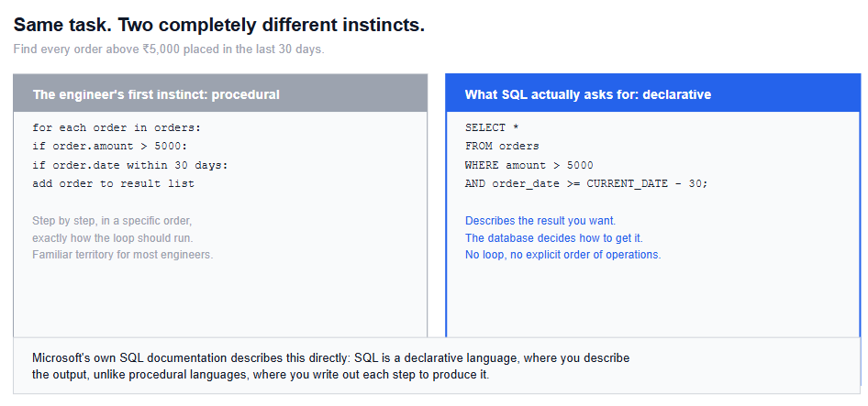Click the "Same task. Two completely different instincts." heading
This screenshot has height=406, width=868.
pos(218,25)
